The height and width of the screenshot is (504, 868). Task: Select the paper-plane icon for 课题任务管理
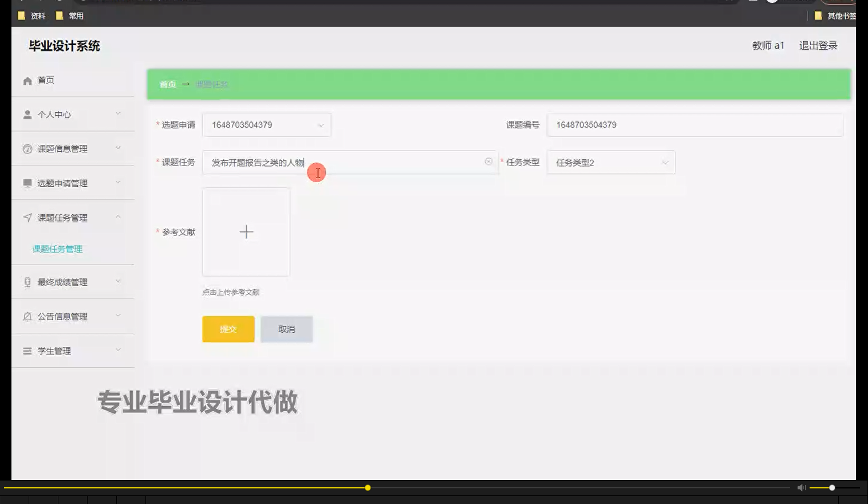pos(27,217)
